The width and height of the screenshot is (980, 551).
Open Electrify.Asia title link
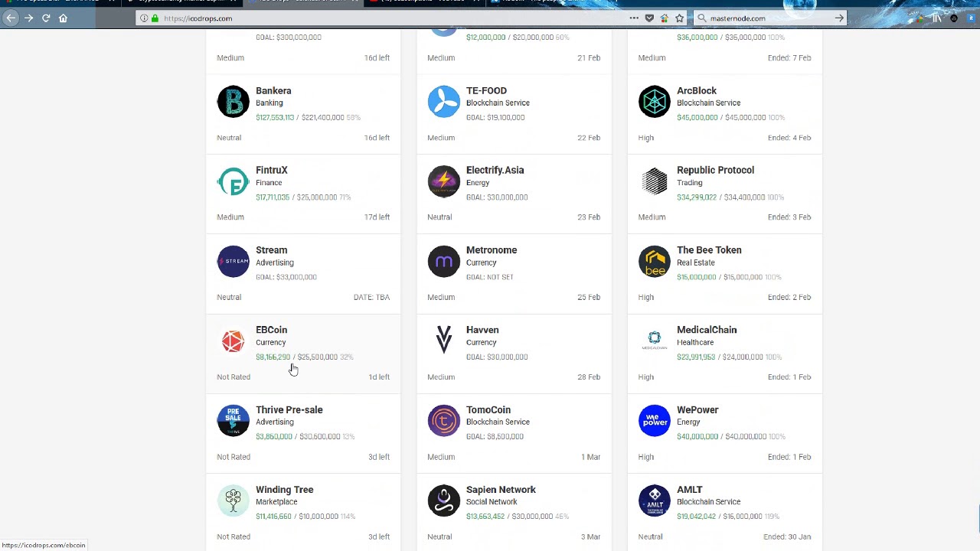click(x=495, y=170)
